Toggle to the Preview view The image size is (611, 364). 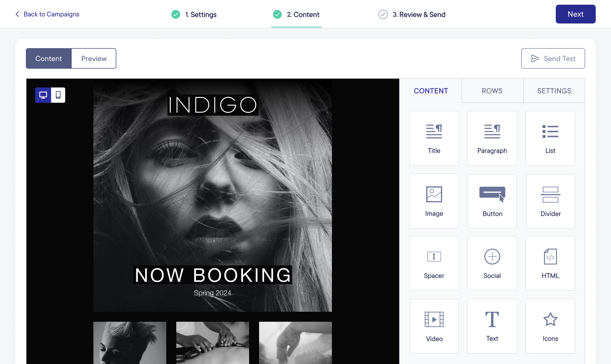point(94,58)
